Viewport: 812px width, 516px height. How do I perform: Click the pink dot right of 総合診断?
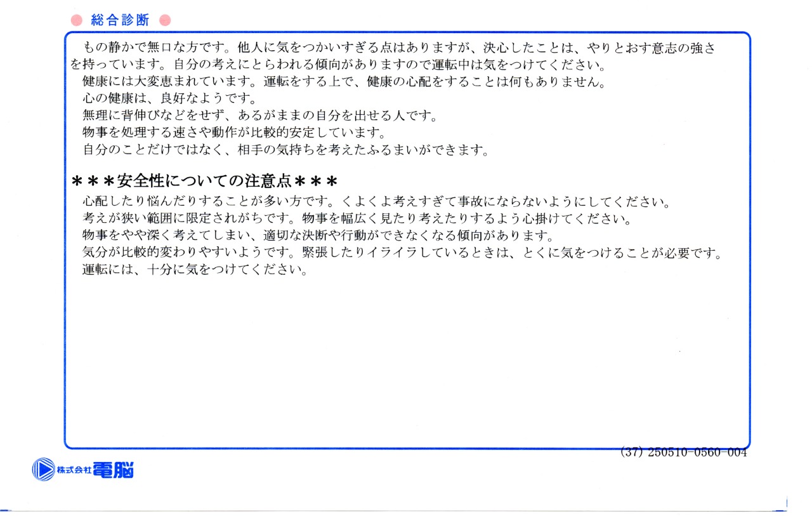click(165, 20)
